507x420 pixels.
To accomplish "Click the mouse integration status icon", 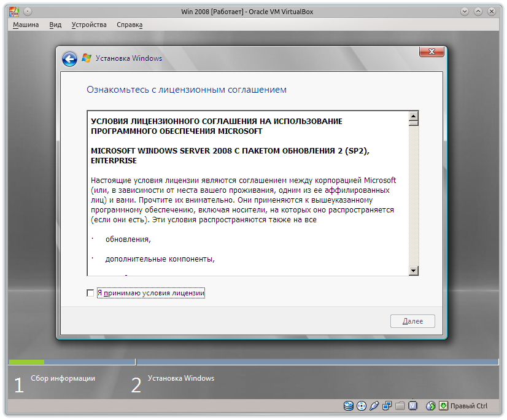I will (x=430, y=406).
